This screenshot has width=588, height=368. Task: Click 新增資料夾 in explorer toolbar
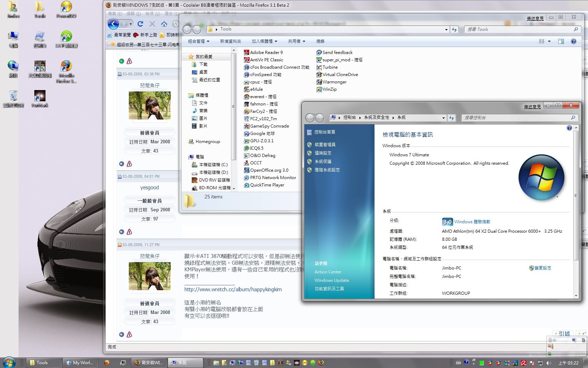[230, 41]
